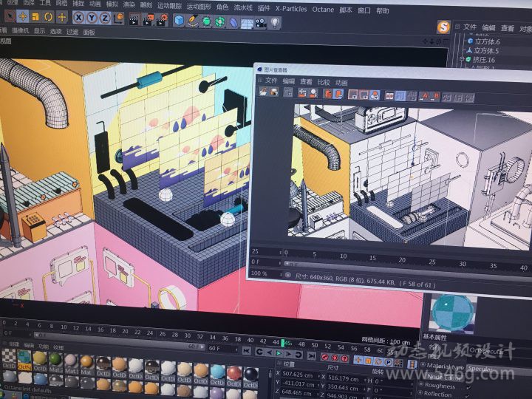Select the 立方体.6 object in the tree
Viewport: 532px width, 399px height.
486,41
